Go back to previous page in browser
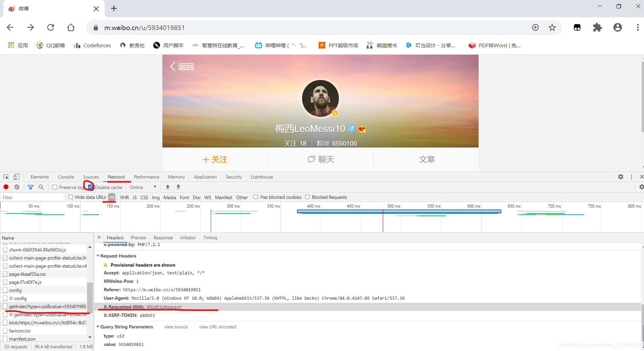The height and width of the screenshot is (351, 644). 10,27
